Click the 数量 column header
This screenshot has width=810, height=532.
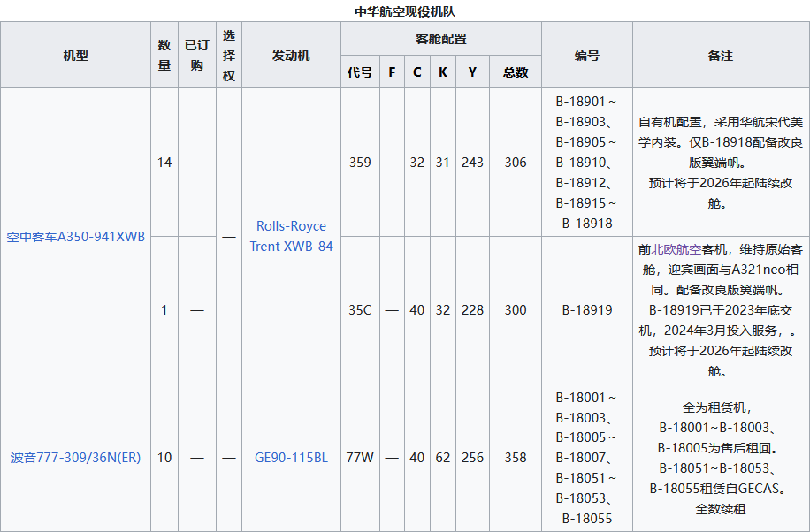pyautogui.click(x=164, y=56)
